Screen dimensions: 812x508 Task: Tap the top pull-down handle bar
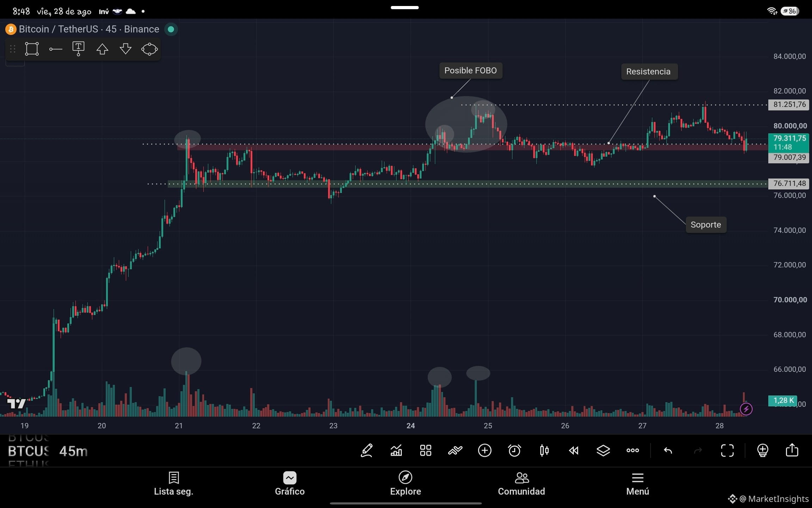(x=405, y=7)
